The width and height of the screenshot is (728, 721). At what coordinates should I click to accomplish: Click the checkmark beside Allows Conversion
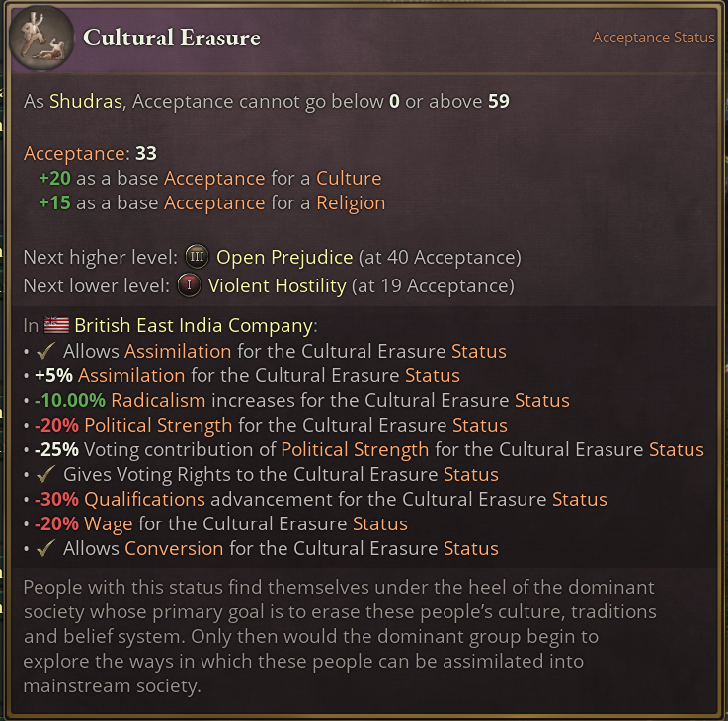pos(45,548)
